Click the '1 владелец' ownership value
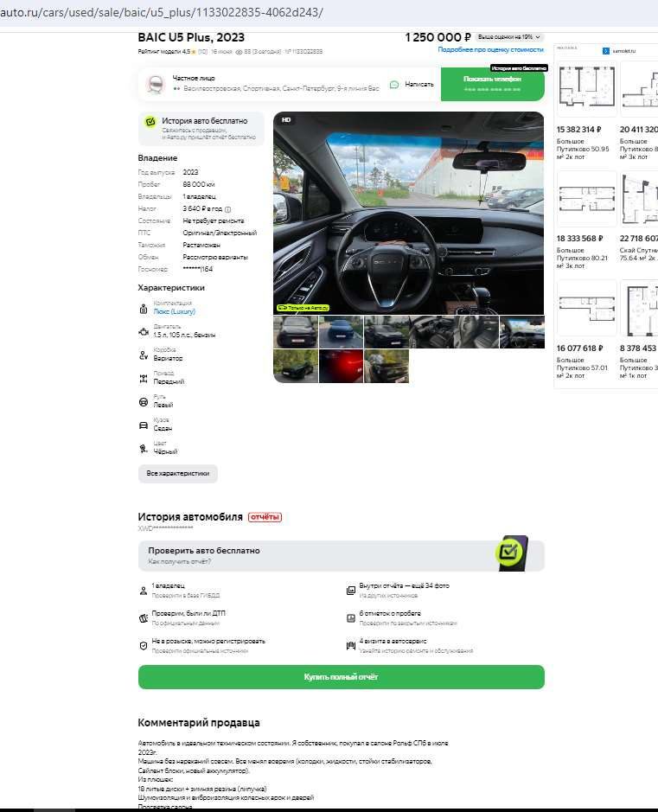The image size is (658, 812). point(200,196)
